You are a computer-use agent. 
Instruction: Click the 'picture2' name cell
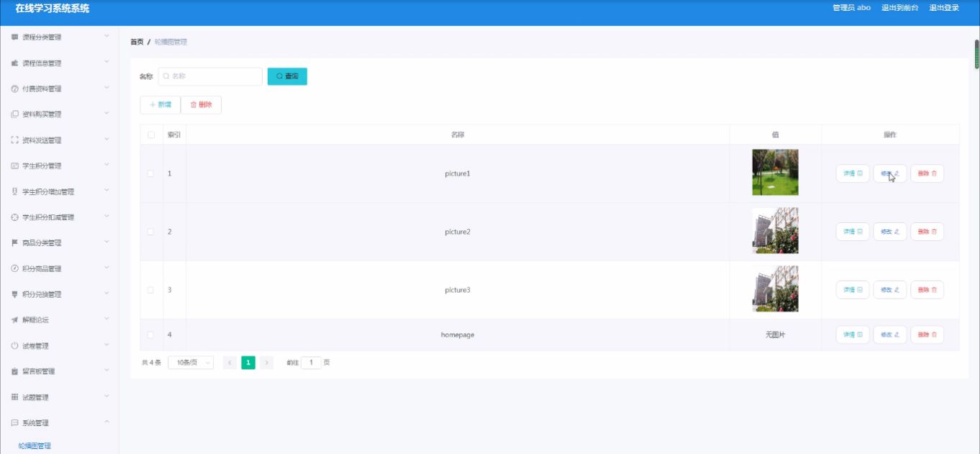tap(458, 232)
